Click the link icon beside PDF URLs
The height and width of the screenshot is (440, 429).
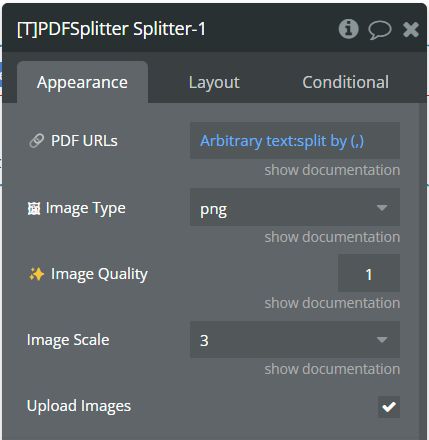(x=37, y=141)
